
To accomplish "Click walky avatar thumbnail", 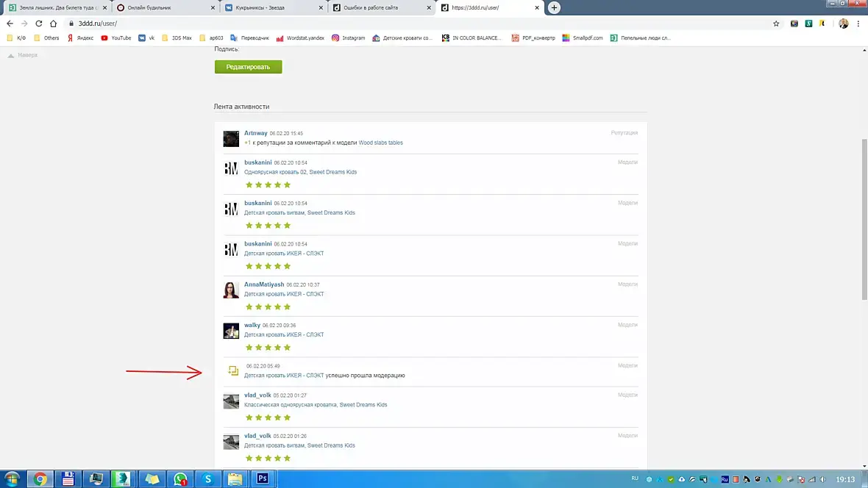I will [231, 331].
